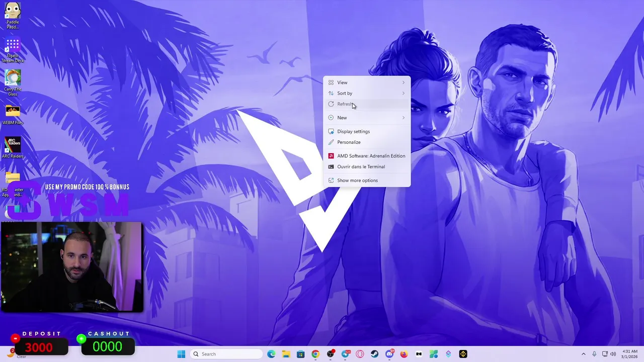
Task: Open the volume control tray icon
Action: [x=613, y=354]
